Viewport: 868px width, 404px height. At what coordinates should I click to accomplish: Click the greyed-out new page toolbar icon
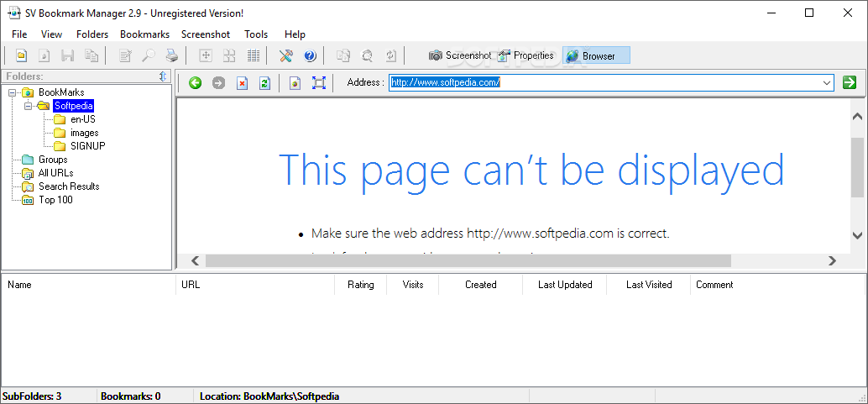click(x=44, y=55)
